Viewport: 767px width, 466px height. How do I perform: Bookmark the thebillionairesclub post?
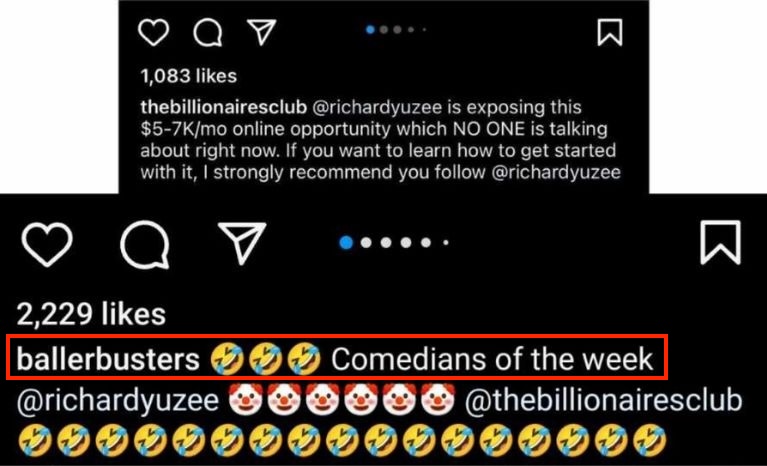610,32
